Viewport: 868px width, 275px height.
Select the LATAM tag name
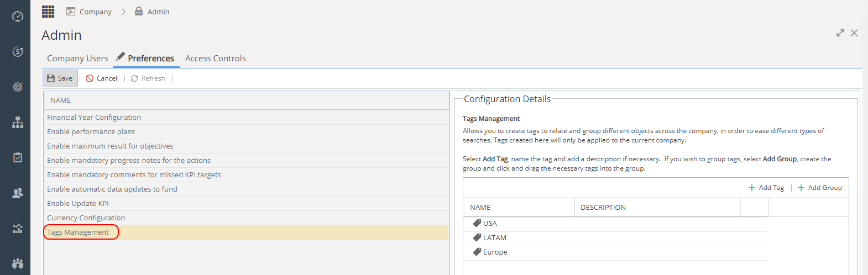pos(495,238)
